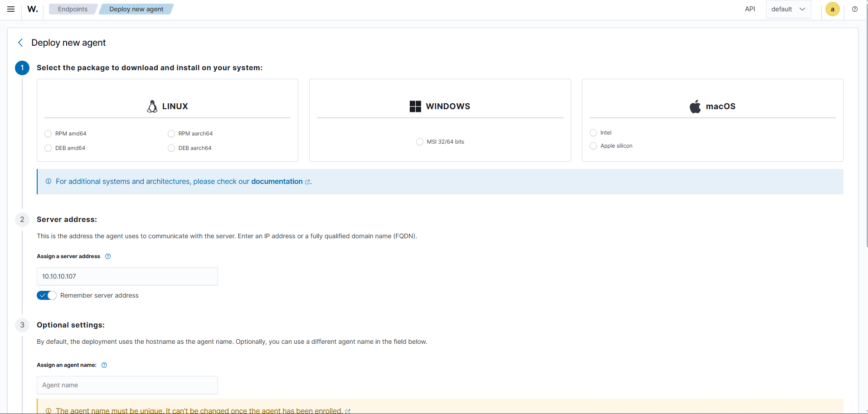Viewport: 868px width, 414px height.
Task: Click Deploy new agent breadcrumb
Action: [x=136, y=9]
